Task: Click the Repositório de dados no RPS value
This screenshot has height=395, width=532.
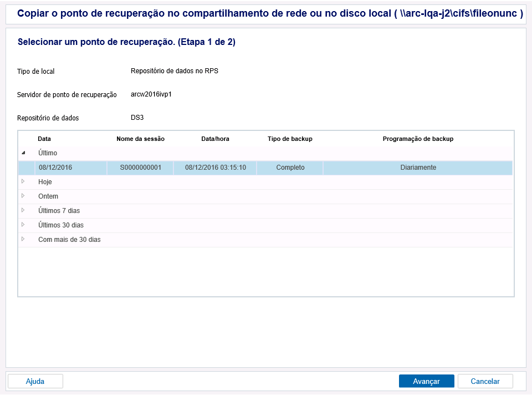Action: click(x=175, y=70)
